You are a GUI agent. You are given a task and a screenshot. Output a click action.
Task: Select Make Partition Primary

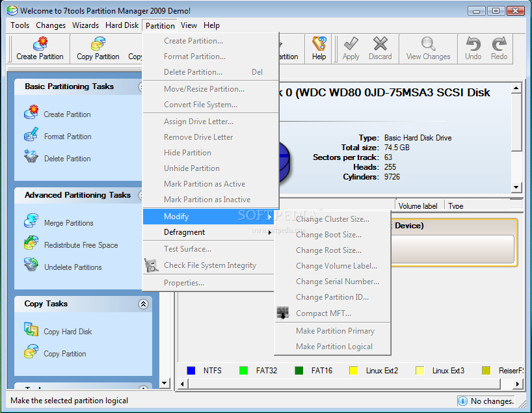[x=332, y=331]
